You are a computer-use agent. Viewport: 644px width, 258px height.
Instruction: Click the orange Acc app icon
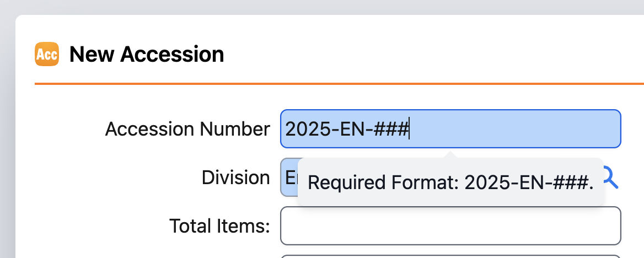[x=46, y=55]
